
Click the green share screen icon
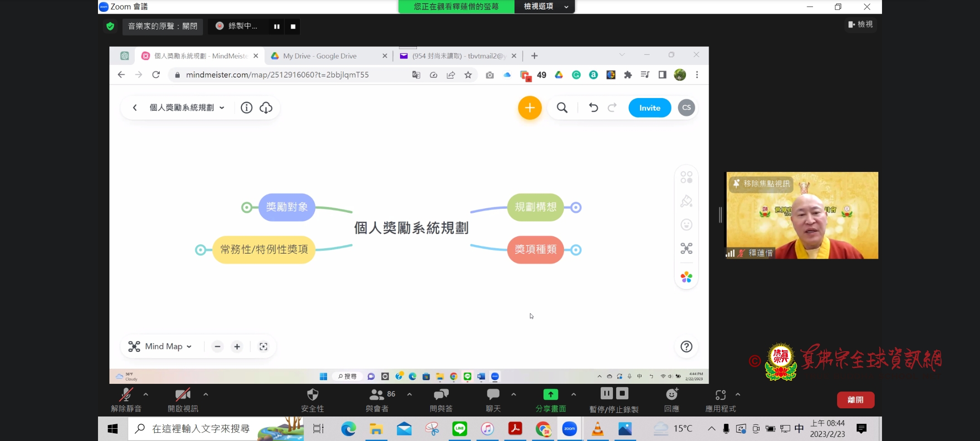(x=550, y=395)
